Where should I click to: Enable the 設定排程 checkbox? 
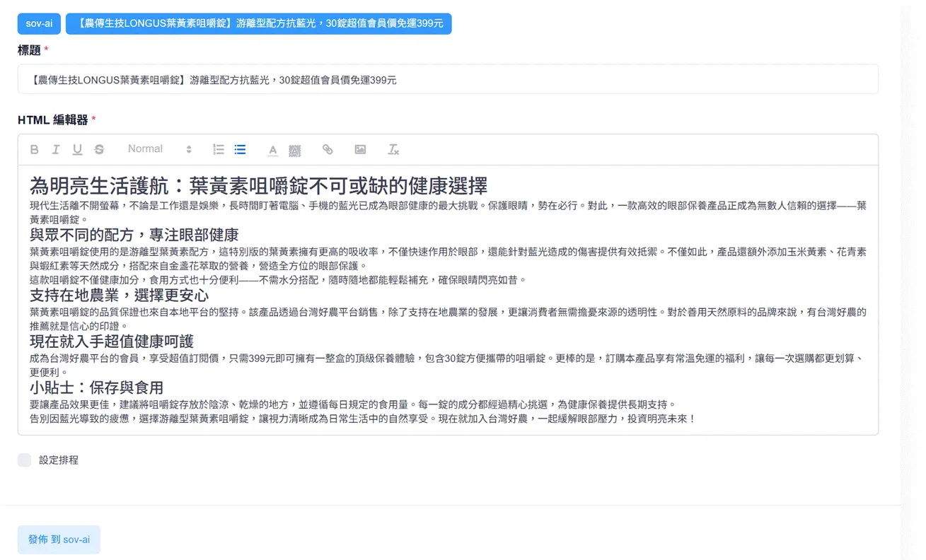[x=25, y=460]
